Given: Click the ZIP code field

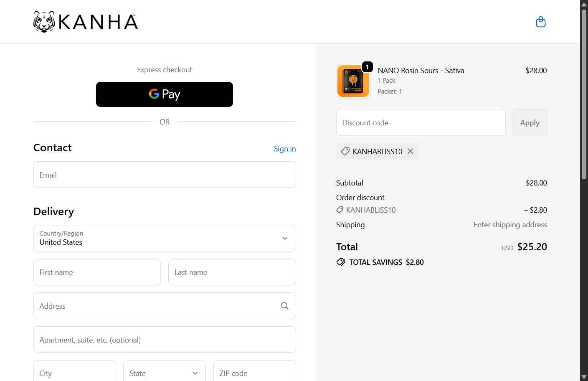Looking at the screenshot, I should click(x=255, y=371).
